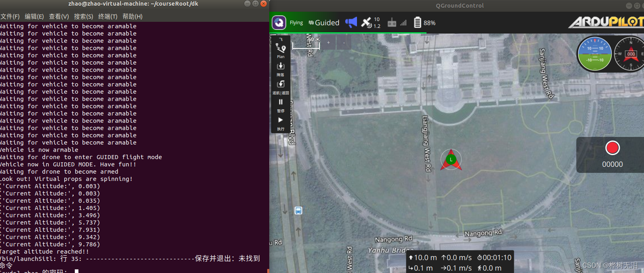Click the ArduPilot brand logo
This screenshot has height=273, width=644.
[606, 22]
